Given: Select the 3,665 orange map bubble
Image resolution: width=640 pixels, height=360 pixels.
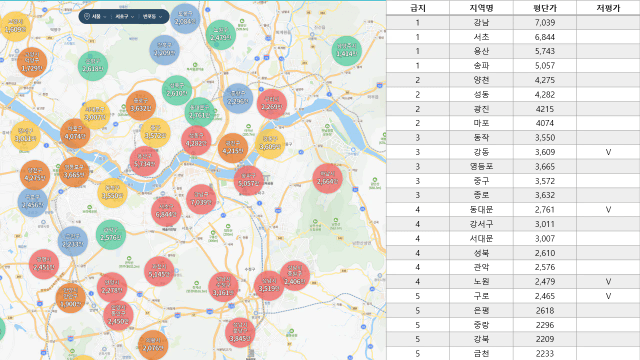Looking at the screenshot, I should coord(74,172).
